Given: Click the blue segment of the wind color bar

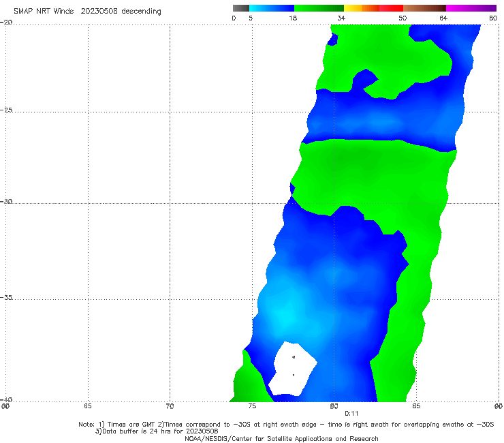Looking at the screenshot, I should click(272, 8).
